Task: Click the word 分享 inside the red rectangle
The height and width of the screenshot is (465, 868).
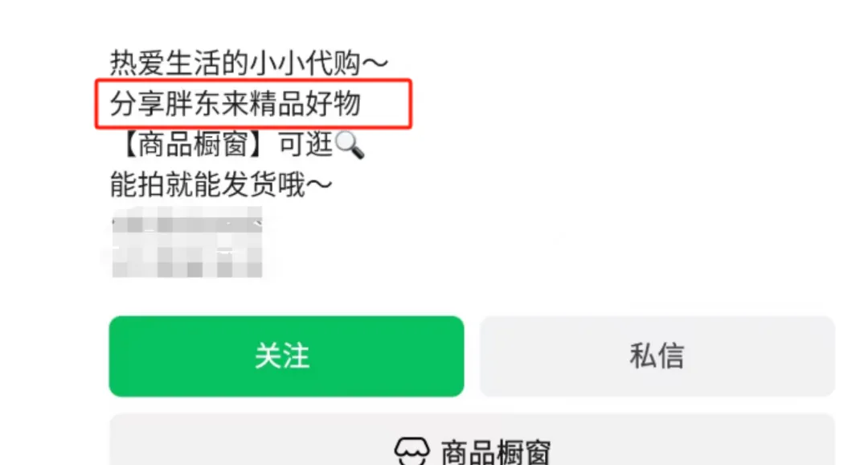Action: click(x=137, y=104)
